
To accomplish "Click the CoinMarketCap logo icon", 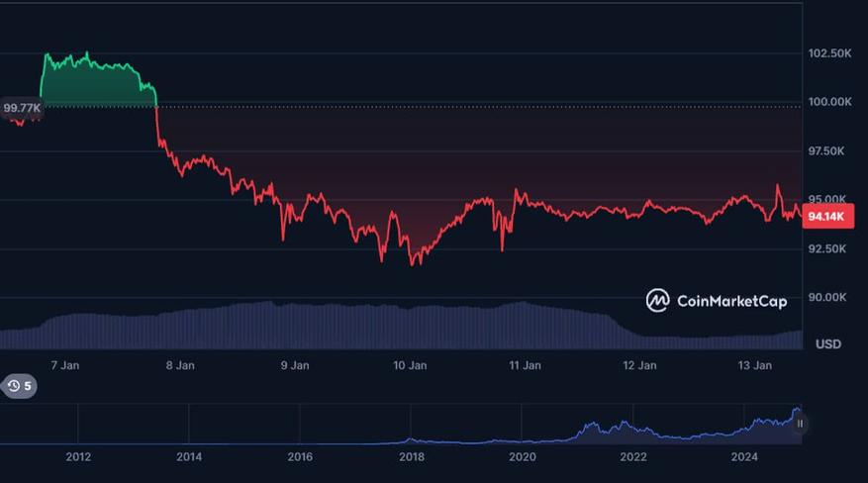I will point(657,301).
